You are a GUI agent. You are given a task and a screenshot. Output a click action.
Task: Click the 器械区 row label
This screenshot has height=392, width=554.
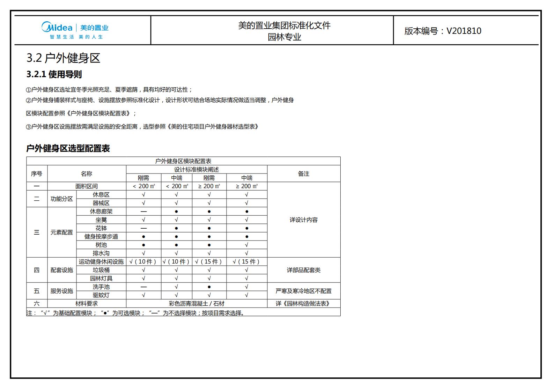(101, 203)
